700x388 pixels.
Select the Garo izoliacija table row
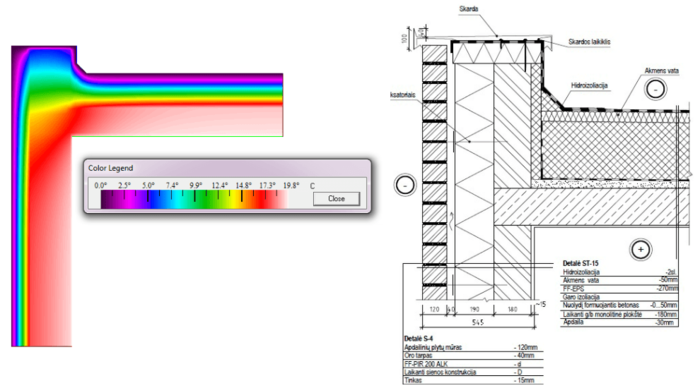pos(620,296)
